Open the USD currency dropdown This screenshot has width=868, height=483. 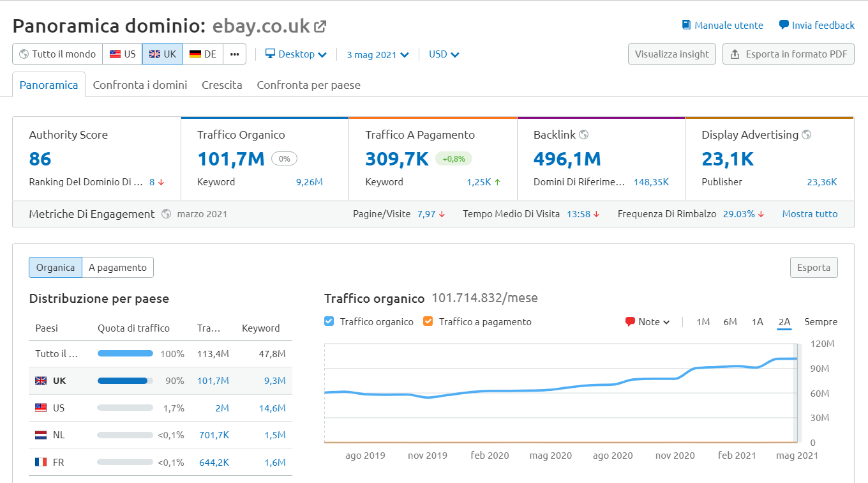(444, 54)
